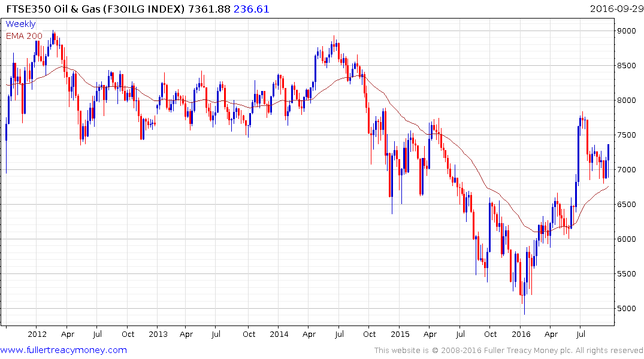644x359 pixels.
Task: Click the 6000 price axis label
Action: [x=627, y=239]
